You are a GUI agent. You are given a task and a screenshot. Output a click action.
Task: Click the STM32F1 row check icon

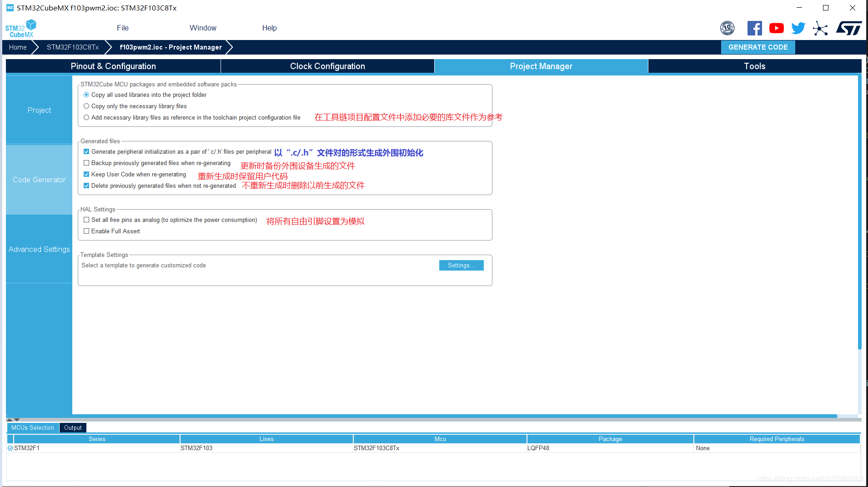[x=10, y=448]
